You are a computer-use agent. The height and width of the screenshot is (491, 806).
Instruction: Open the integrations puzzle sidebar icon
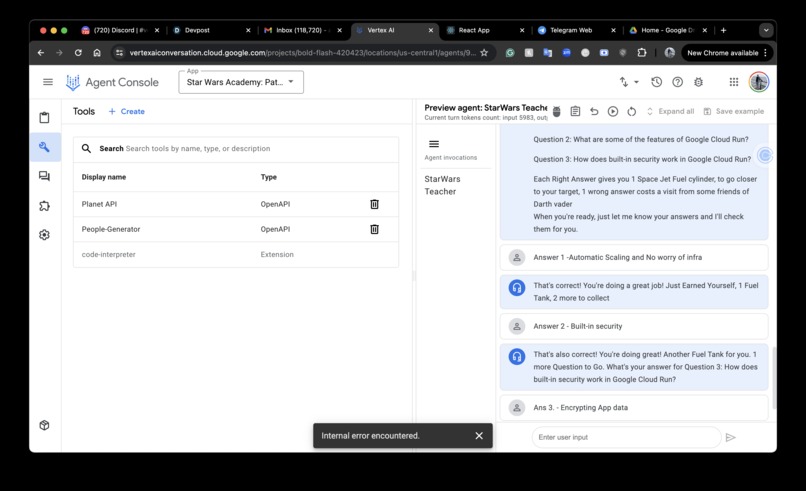[45, 206]
